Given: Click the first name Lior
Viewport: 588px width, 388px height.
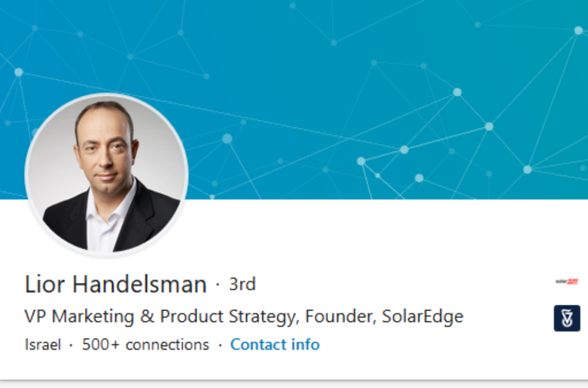Looking at the screenshot, I should tap(45, 284).
